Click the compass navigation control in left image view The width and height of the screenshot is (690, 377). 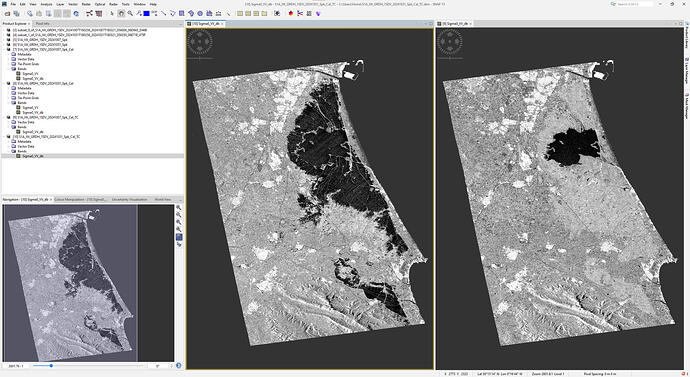tap(200, 43)
